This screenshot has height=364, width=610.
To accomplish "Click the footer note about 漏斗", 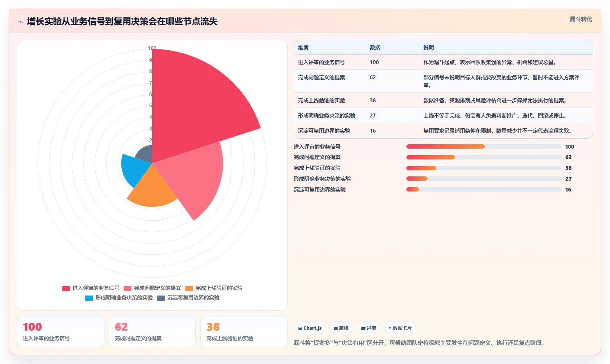I will coord(419,343).
